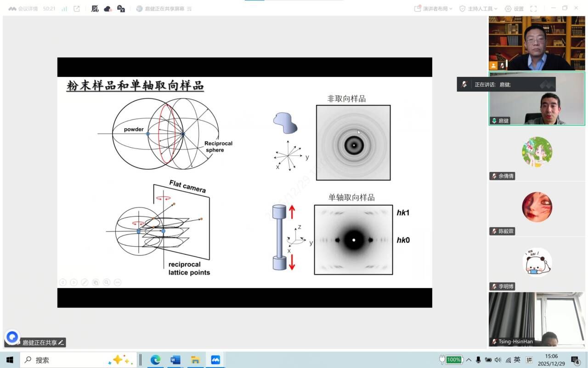Click the Windows search box
The height and width of the screenshot is (368, 588).
click(64, 360)
